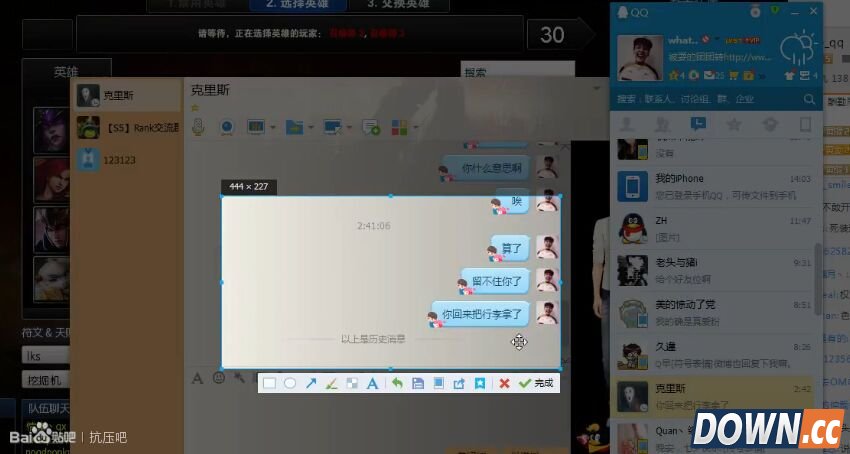Open 克里斯 conversation in QQ recent list
The width and height of the screenshot is (850, 454).
(x=713, y=397)
